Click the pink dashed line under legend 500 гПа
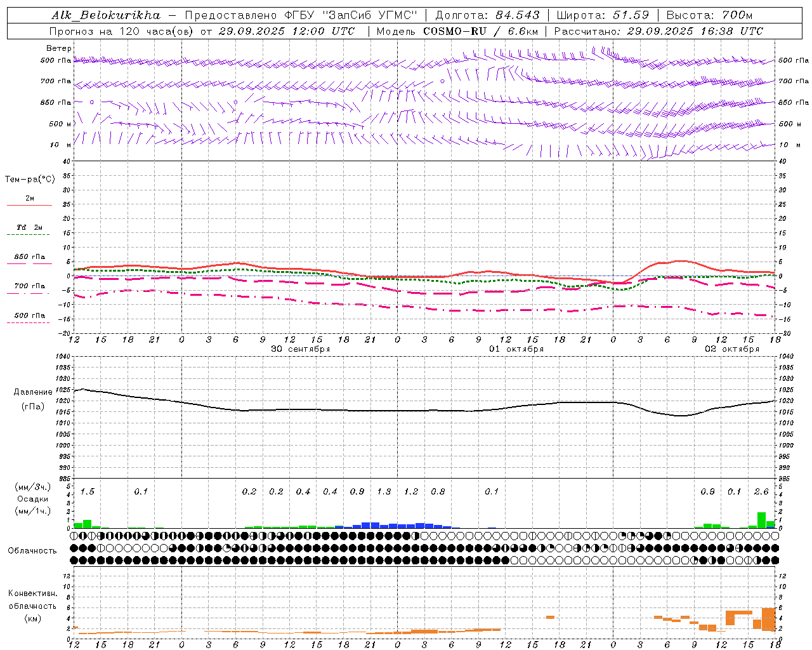 pos(28,322)
